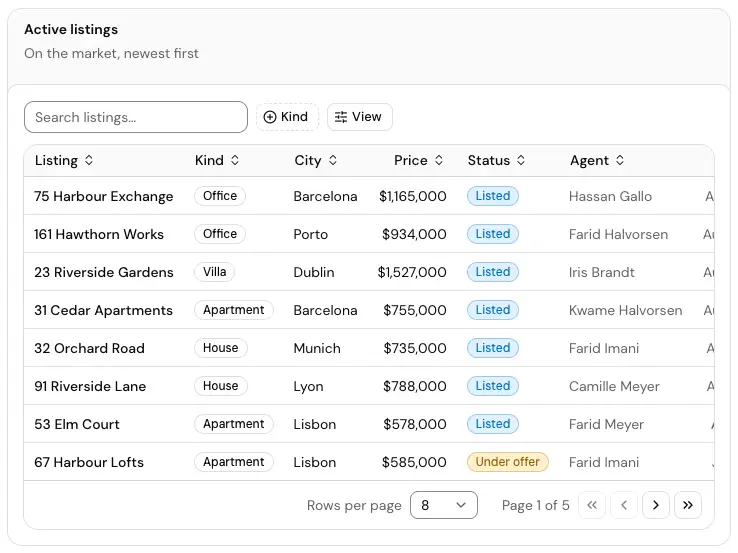Click city Dublin

(x=314, y=272)
